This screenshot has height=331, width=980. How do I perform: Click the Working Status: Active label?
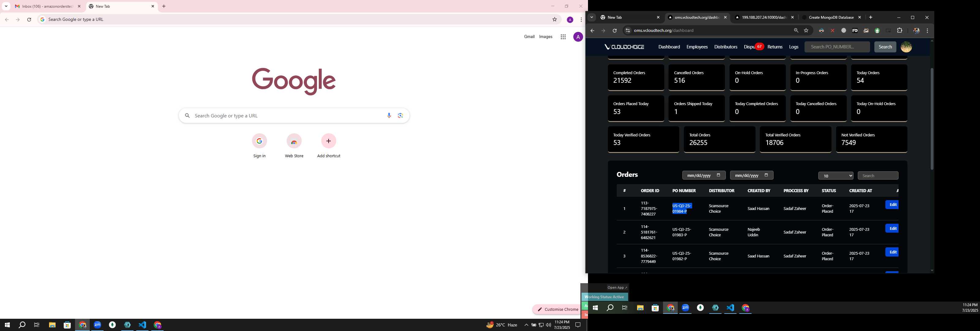tap(604, 297)
